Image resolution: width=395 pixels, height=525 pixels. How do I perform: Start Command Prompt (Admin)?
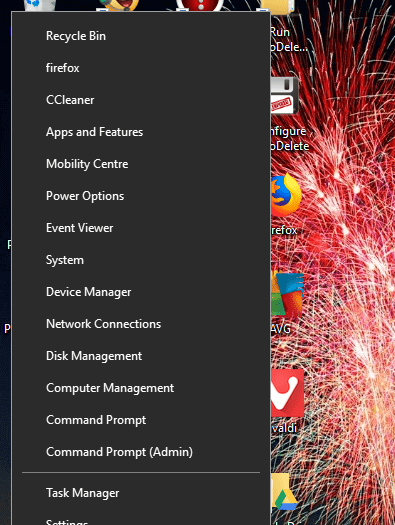141,452
